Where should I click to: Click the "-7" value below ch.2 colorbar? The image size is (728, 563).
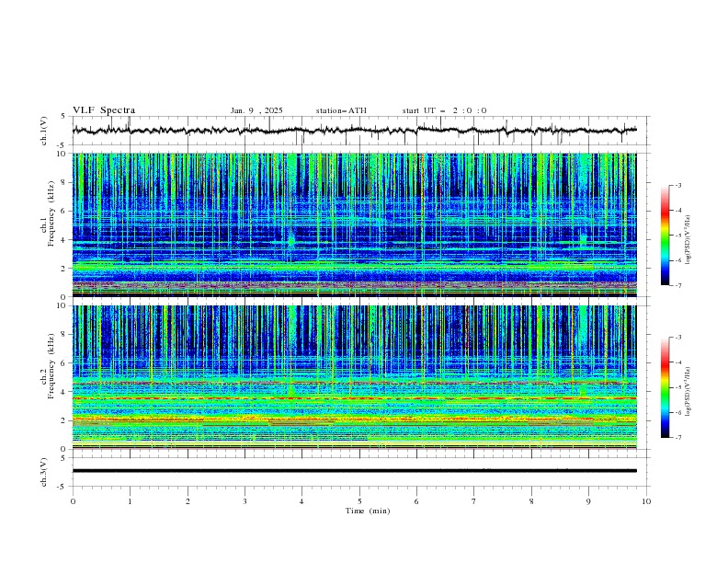coord(678,438)
